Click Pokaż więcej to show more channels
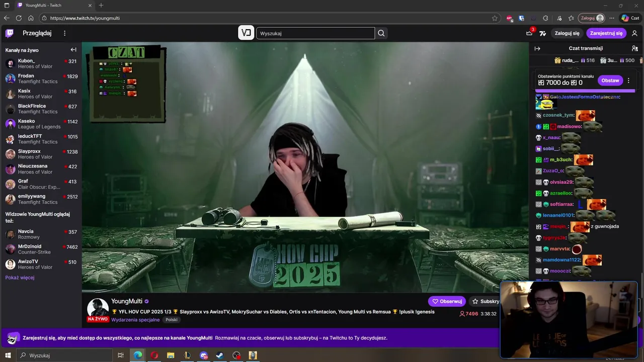This screenshot has width=644, height=362. coord(20,278)
